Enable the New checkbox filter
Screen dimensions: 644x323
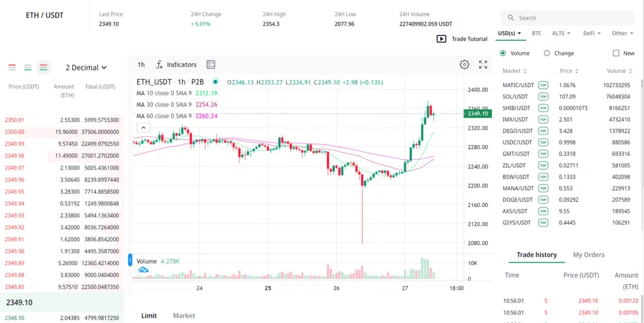[616, 54]
